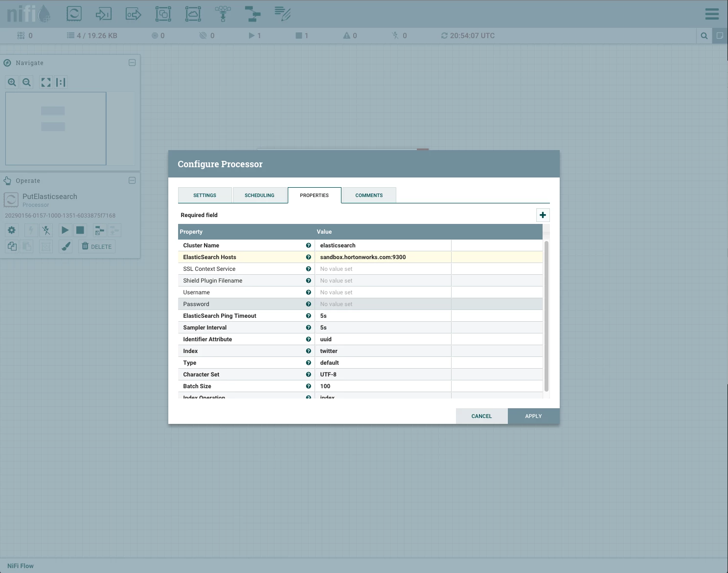Collapse the Navigate panel
Image resolution: width=728 pixels, height=573 pixels.
tap(132, 63)
